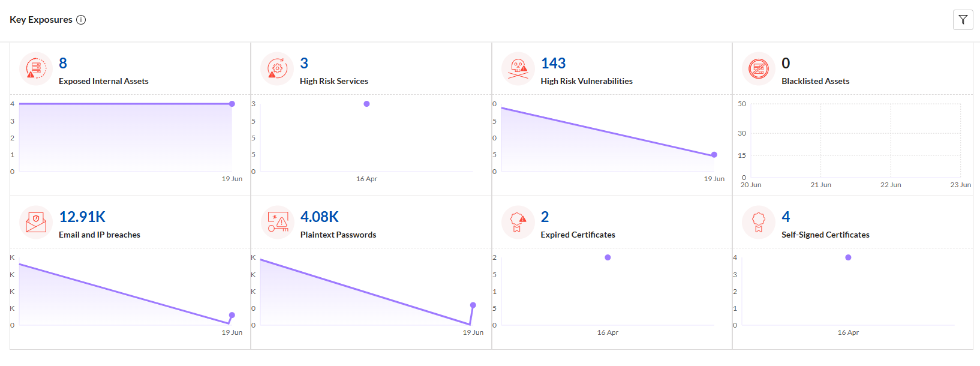Viewport: 980px width, 366px height.
Task: Click the Plaintext Passwords key icon
Action: point(277,223)
